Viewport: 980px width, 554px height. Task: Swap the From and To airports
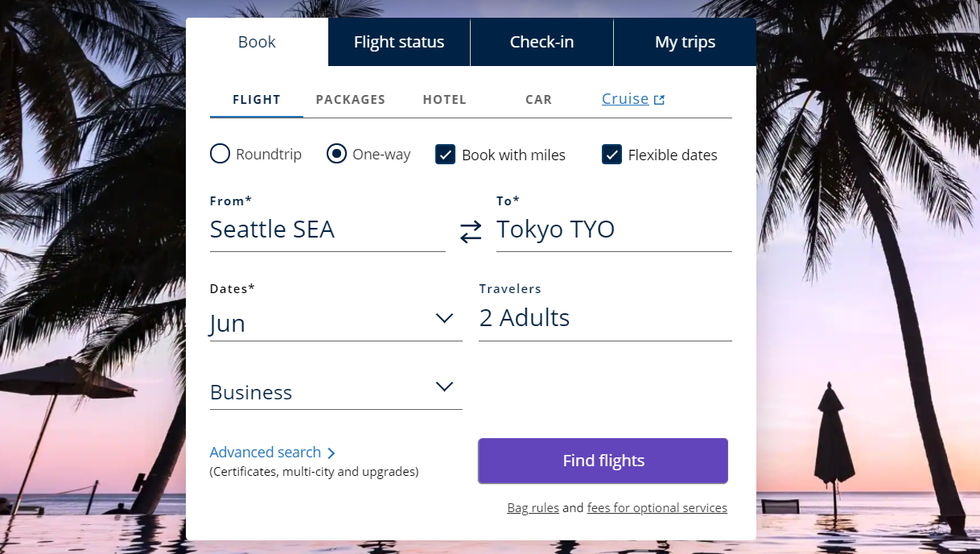(471, 232)
